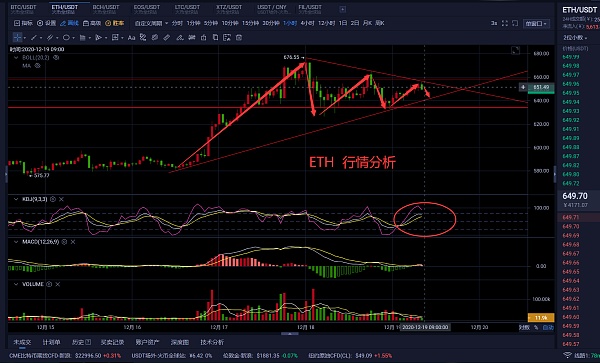Open the 指标 indicators button
The height and width of the screenshot is (363, 600).
(23, 23)
